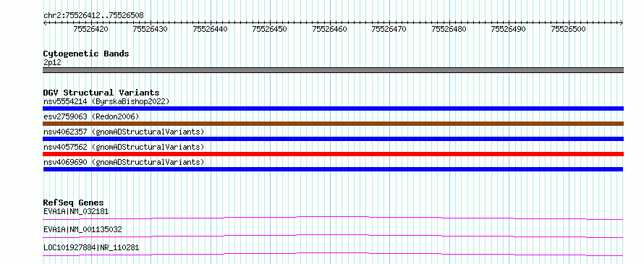This screenshot has height=264, width=644.
Task: Click ruler position 75526430
Action: (x=151, y=30)
